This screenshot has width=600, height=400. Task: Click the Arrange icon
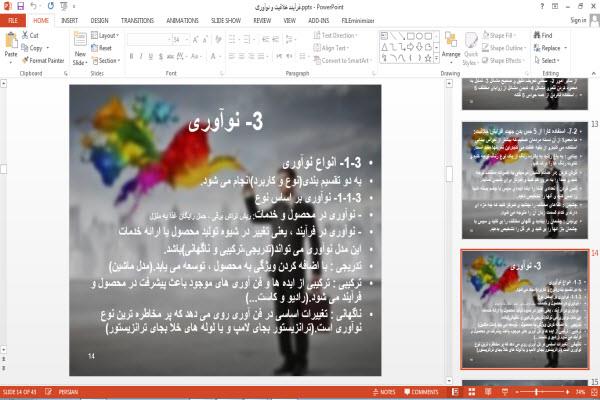(451, 40)
